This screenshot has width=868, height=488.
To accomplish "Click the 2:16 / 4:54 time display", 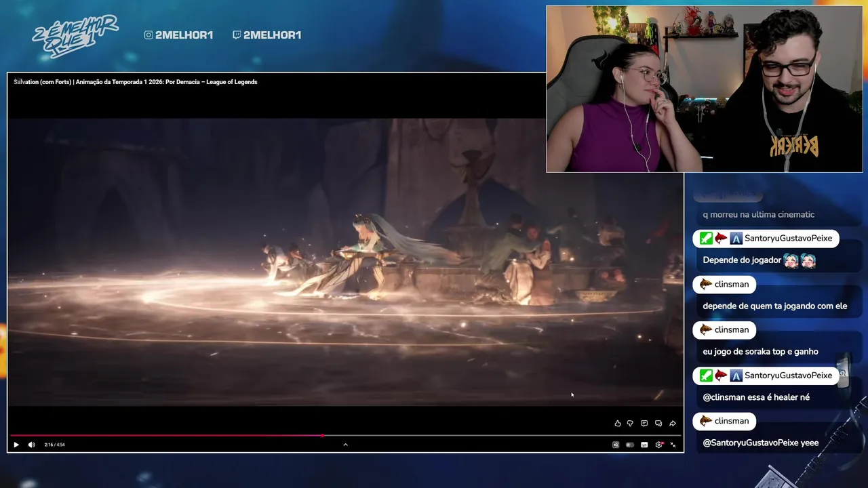I will 54,445.
